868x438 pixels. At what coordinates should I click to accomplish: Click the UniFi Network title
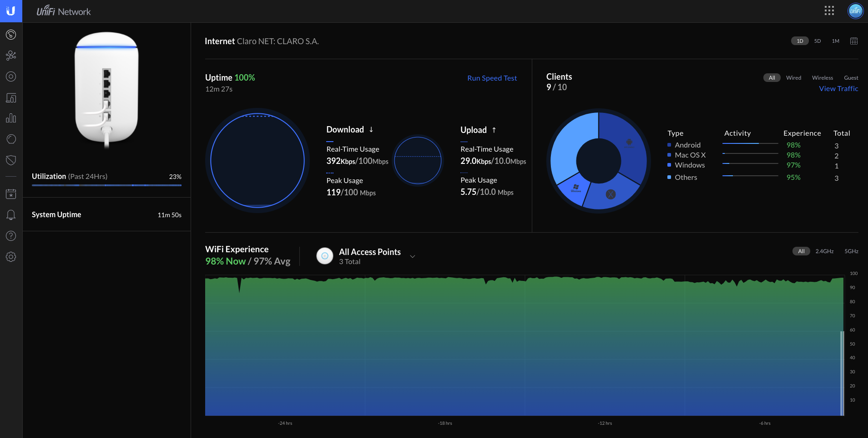[x=64, y=11]
